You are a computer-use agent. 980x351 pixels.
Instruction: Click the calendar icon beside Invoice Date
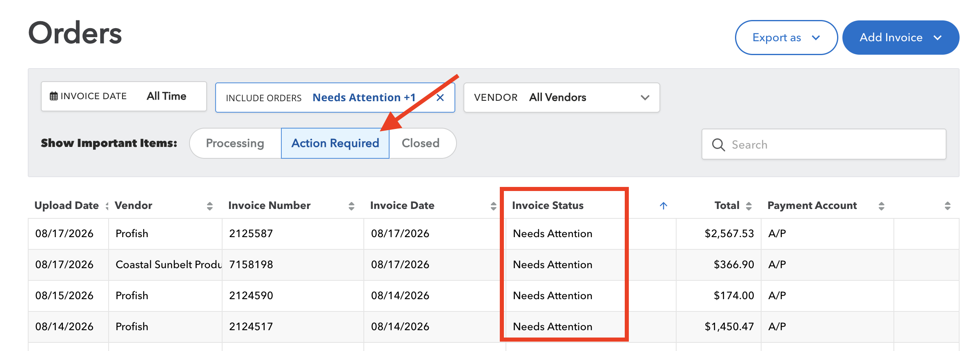pos(53,96)
